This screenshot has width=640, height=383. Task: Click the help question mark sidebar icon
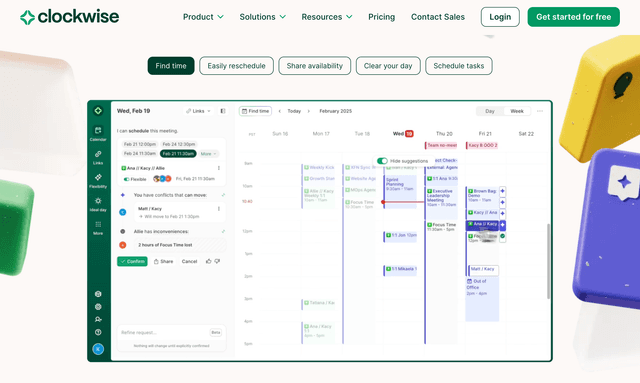tap(98, 332)
